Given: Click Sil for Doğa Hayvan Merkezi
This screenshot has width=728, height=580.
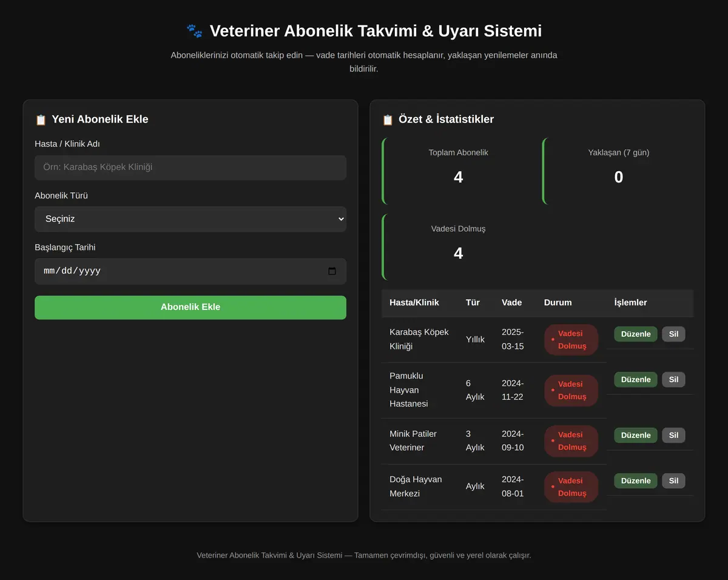Looking at the screenshot, I should 673,481.
